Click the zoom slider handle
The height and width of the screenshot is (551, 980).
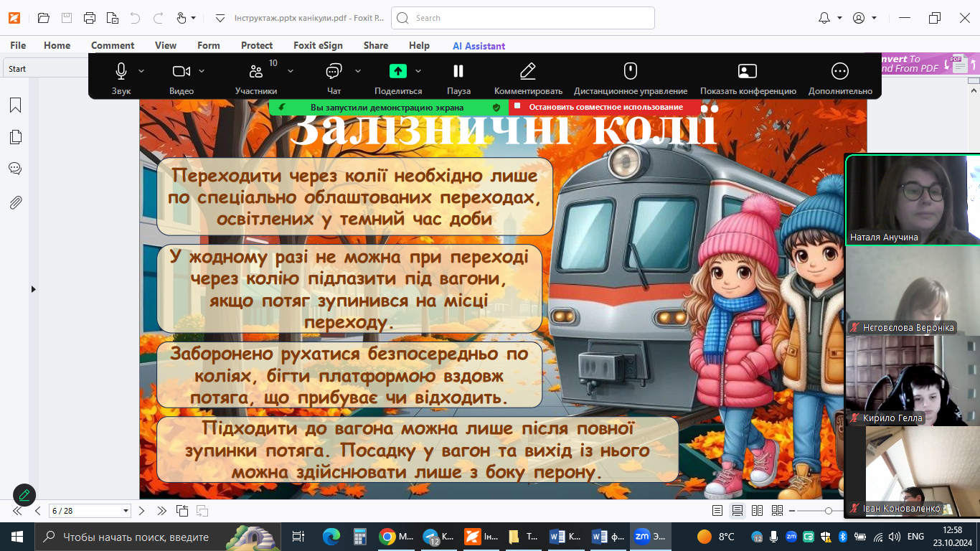pyautogui.click(x=829, y=511)
